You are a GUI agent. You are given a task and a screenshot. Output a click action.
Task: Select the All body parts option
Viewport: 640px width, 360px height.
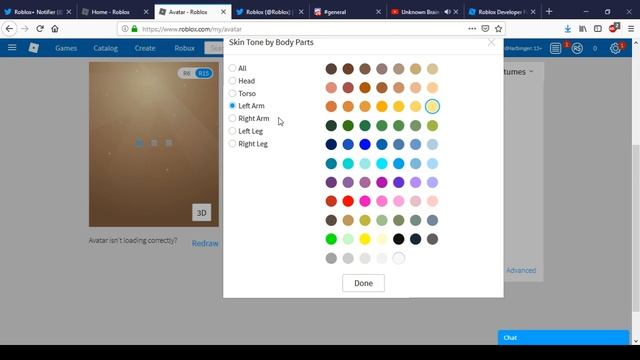pyautogui.click(x=232, y=68)
